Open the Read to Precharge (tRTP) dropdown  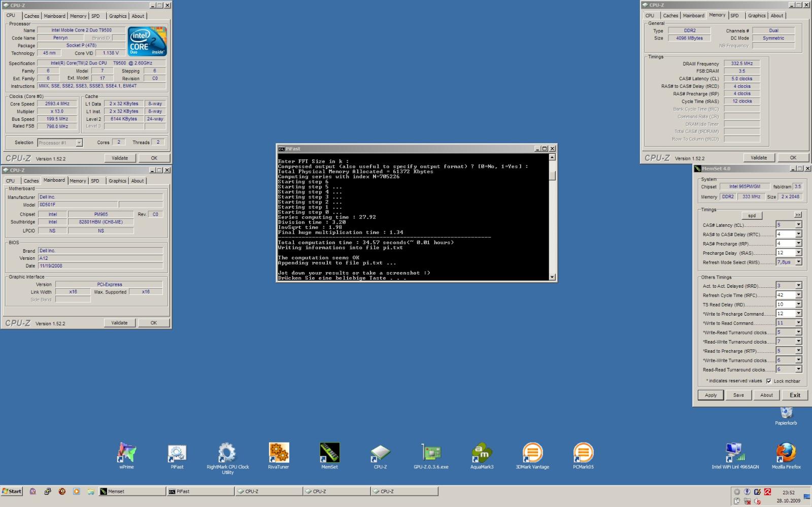[798, 351]
